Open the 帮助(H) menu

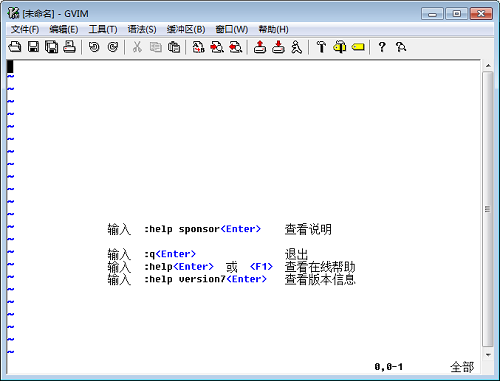coord(274,30)
